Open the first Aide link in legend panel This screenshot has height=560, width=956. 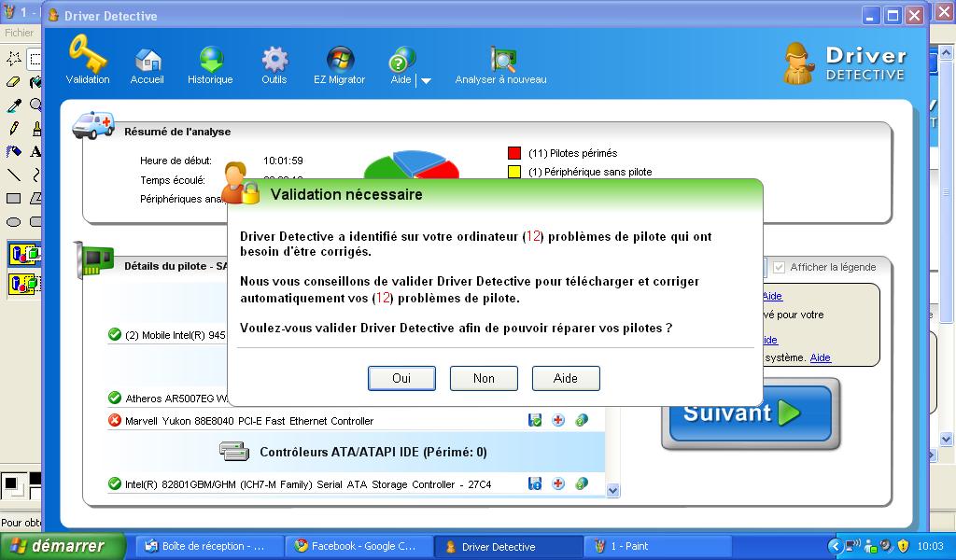coord(772,296)
